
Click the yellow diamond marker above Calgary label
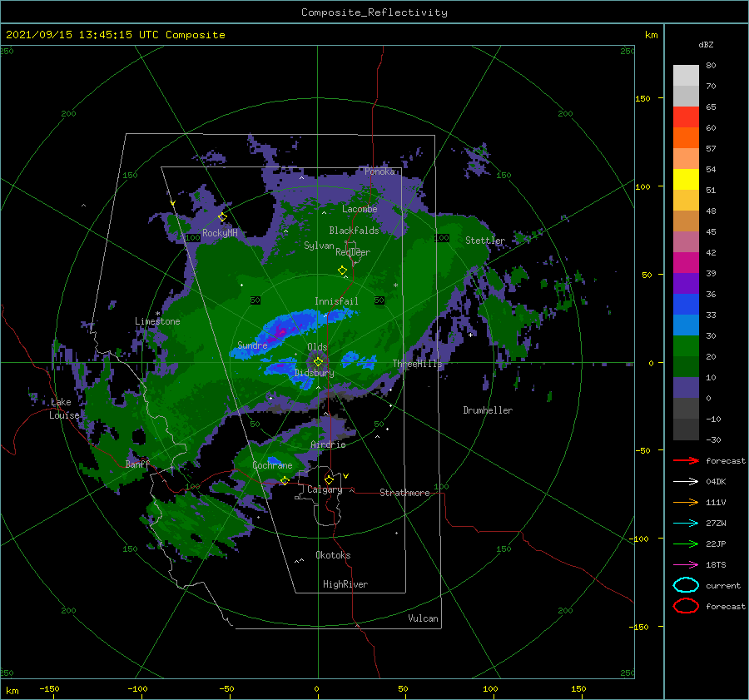(329, 479)
